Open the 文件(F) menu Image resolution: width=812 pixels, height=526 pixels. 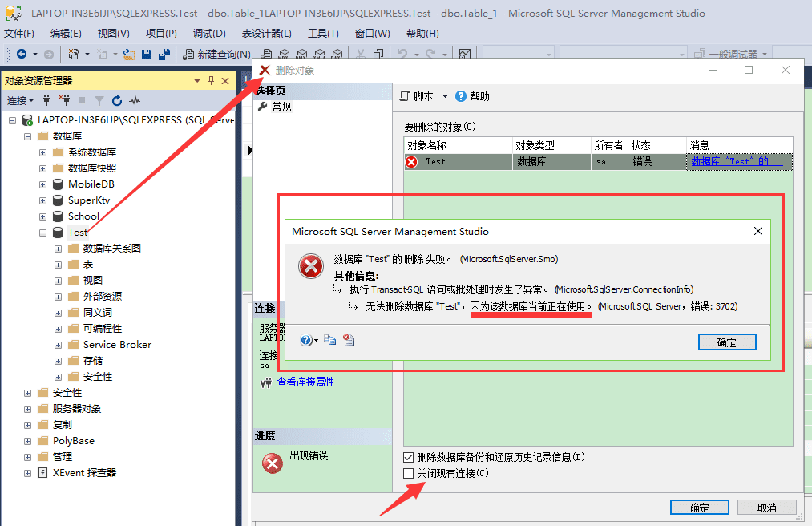tap(19, 33)
